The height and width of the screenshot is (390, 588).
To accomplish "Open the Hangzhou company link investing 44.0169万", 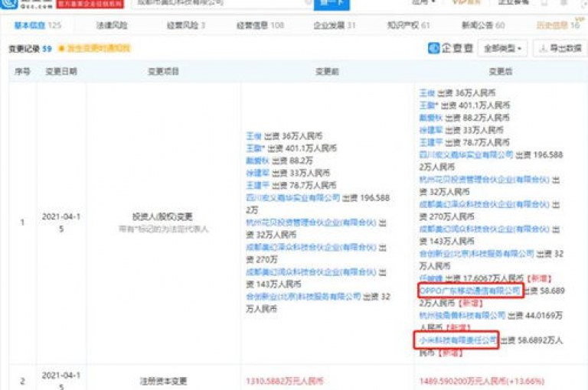I will (x=462, y=316).
